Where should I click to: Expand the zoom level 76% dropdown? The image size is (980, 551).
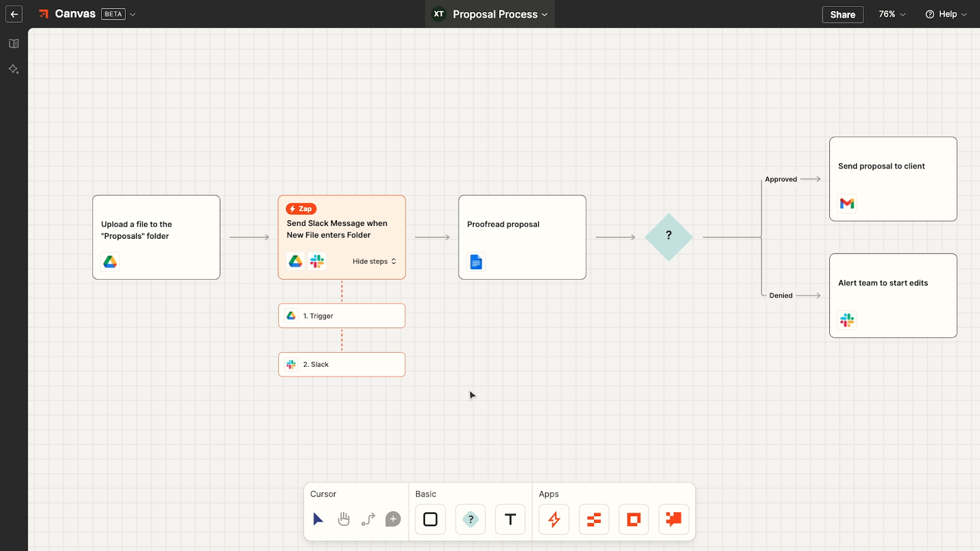(x=891, y=14)
